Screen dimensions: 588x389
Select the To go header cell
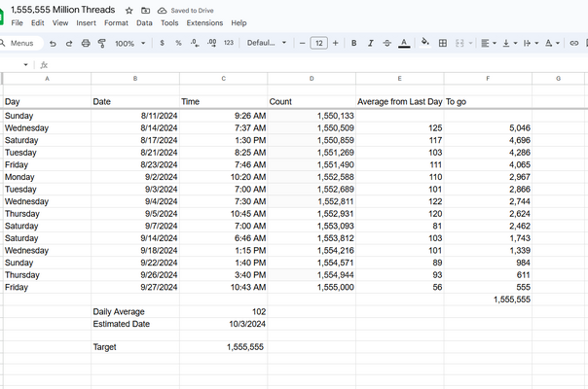click(x=488, y=102)
